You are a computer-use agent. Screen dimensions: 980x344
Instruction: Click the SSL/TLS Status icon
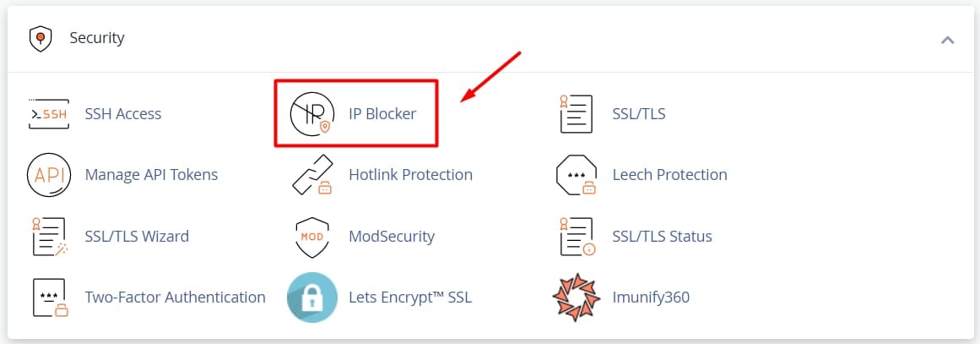[x=576, y=237]
